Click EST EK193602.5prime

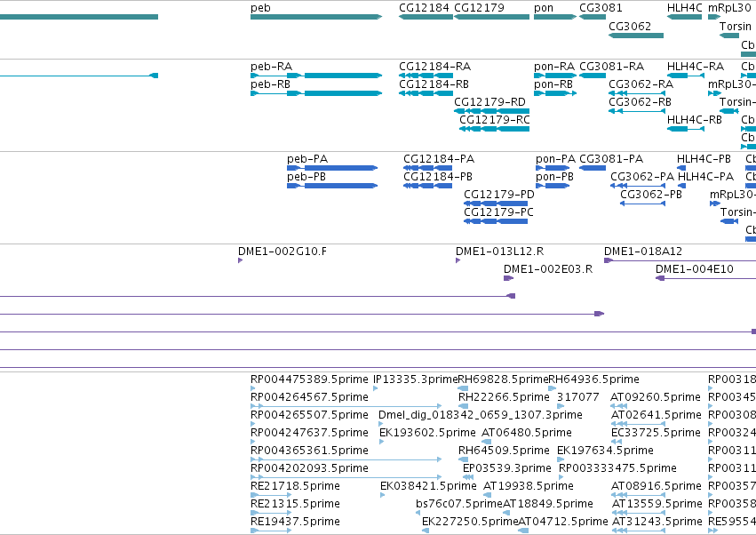pyautogui.click(x=382, y=442)
